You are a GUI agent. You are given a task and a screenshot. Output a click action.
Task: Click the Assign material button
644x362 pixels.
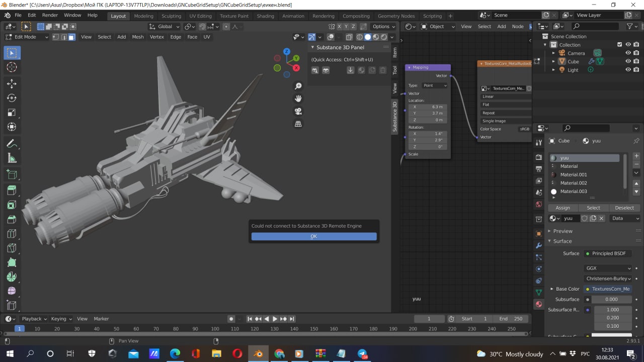[562, 208]
